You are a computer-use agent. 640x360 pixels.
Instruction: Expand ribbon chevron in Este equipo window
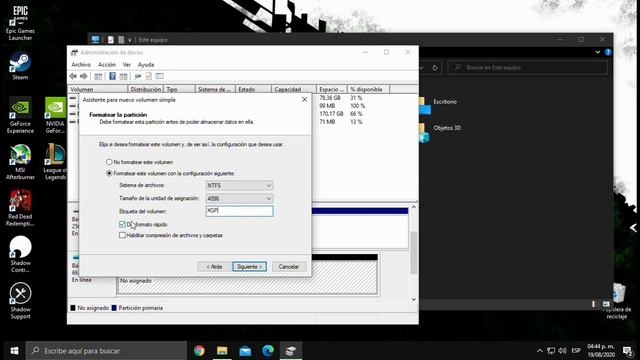(x=598, y=52)
